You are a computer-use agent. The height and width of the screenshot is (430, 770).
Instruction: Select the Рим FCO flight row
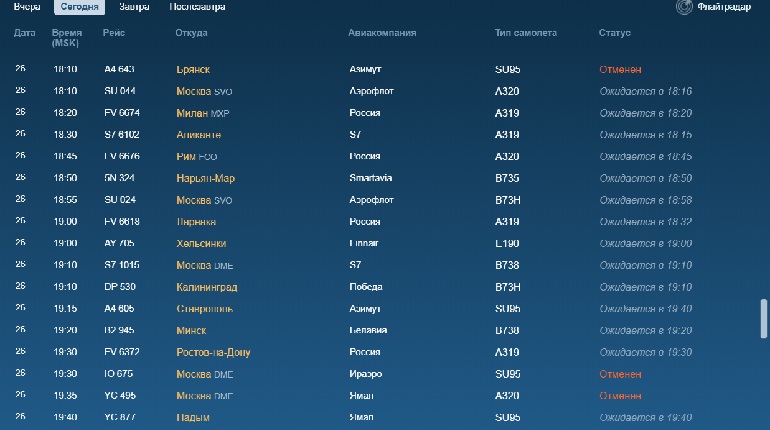[x=383, y=157]
